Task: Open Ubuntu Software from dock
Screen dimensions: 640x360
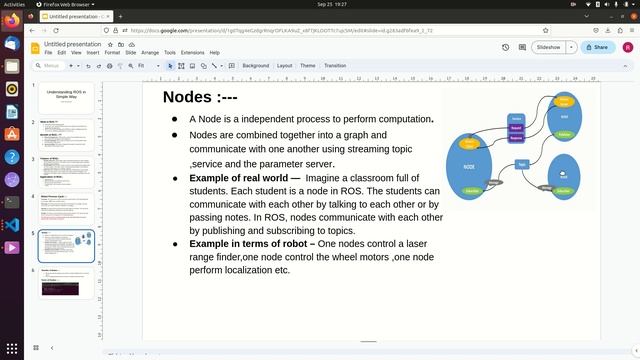Action: 12,134
